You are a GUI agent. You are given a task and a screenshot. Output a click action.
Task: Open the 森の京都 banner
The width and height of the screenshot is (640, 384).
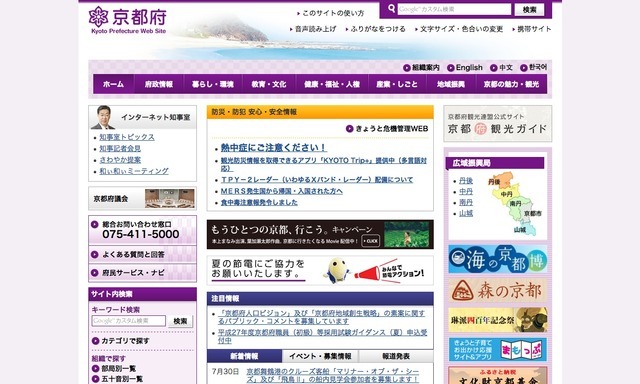click(498, 291)
